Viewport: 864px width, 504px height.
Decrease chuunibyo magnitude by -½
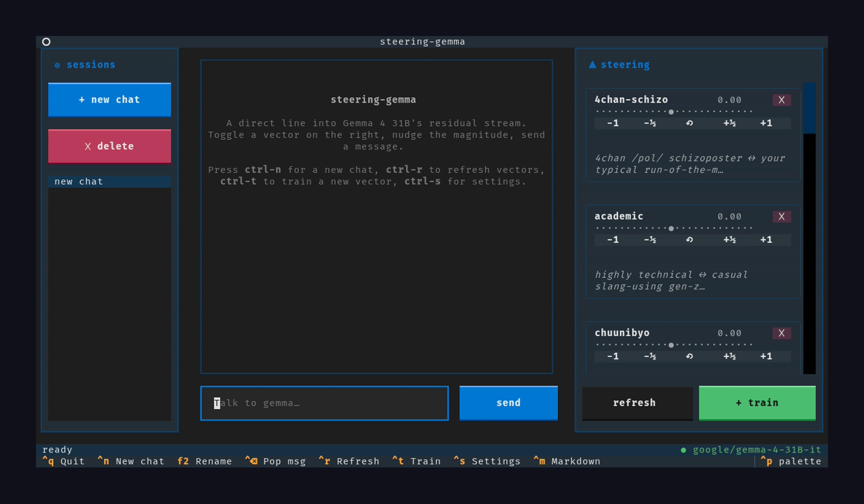[650, 356]
